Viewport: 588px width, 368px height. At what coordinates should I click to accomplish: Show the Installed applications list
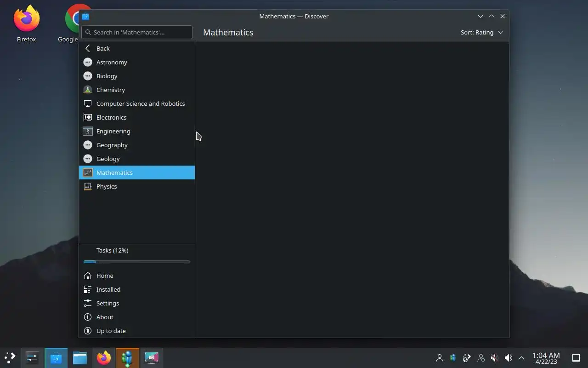coord(137,289)
